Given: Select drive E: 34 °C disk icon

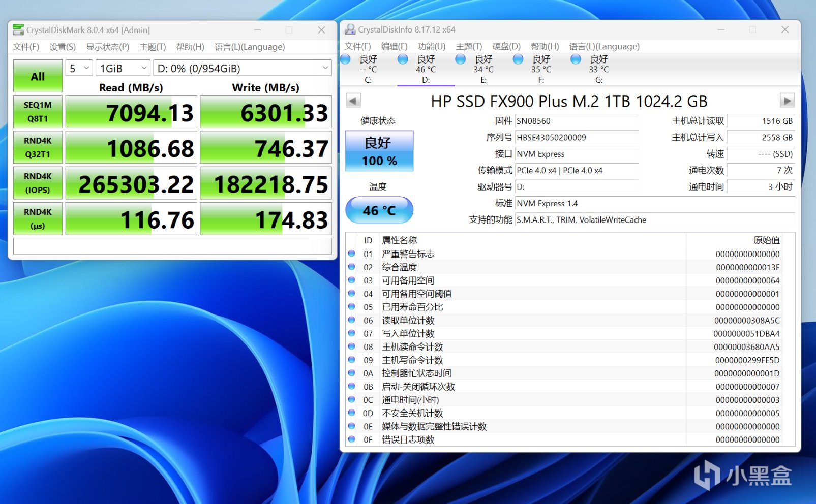Looking at the screenshot, I should click(x=461, y=59).
